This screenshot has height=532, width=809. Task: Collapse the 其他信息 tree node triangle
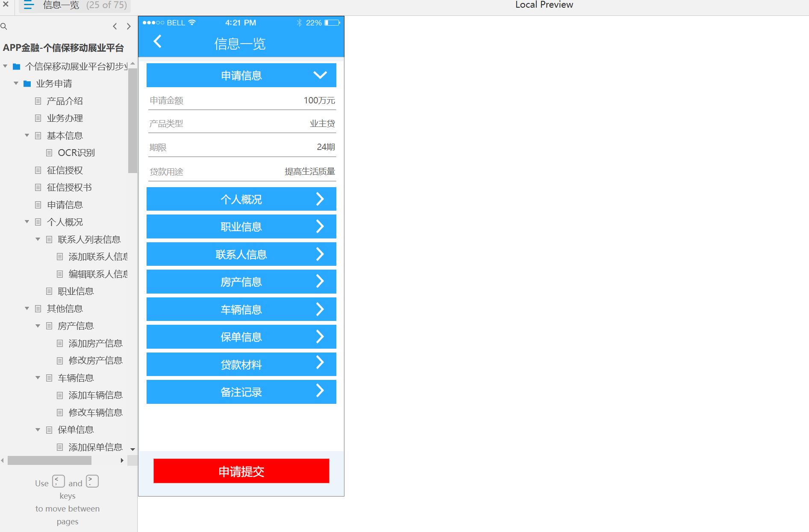click(x=27, y=309)
